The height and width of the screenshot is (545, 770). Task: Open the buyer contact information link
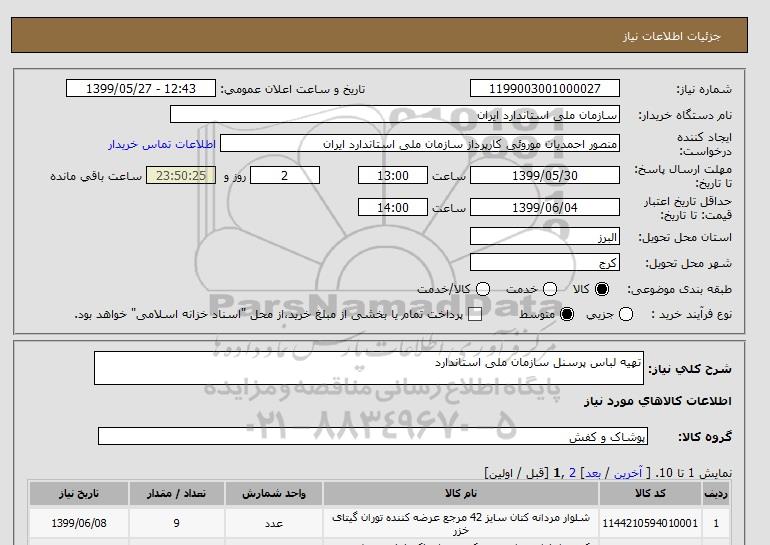[162, 144]
